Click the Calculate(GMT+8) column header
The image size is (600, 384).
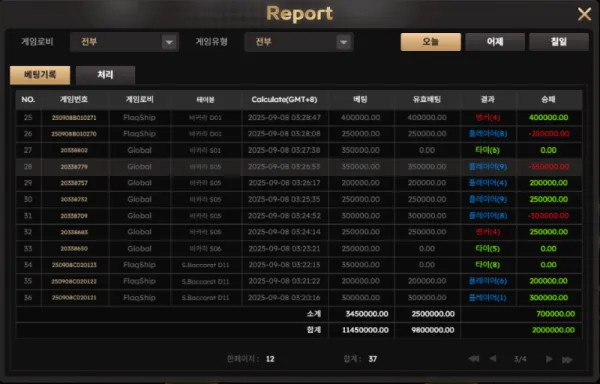[x=284, y=99]
